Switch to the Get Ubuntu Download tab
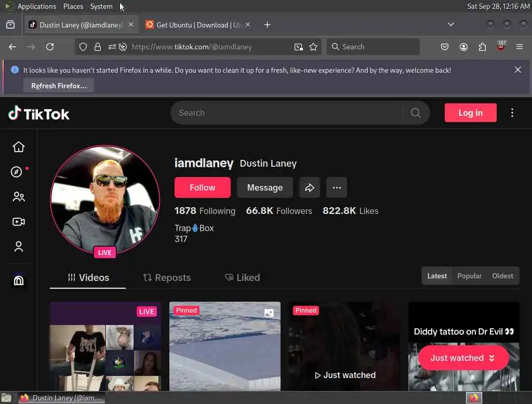532x404 pixels. click(198, 25)
